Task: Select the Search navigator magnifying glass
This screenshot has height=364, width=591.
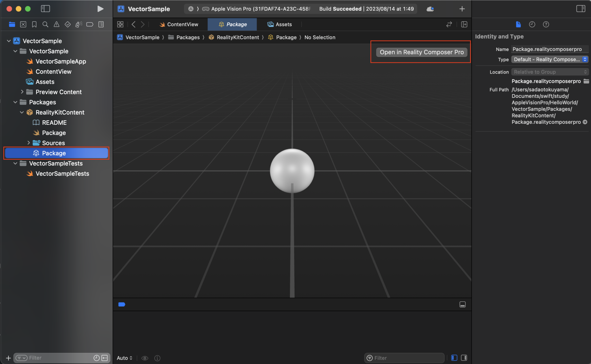Action: click(45, 24)
